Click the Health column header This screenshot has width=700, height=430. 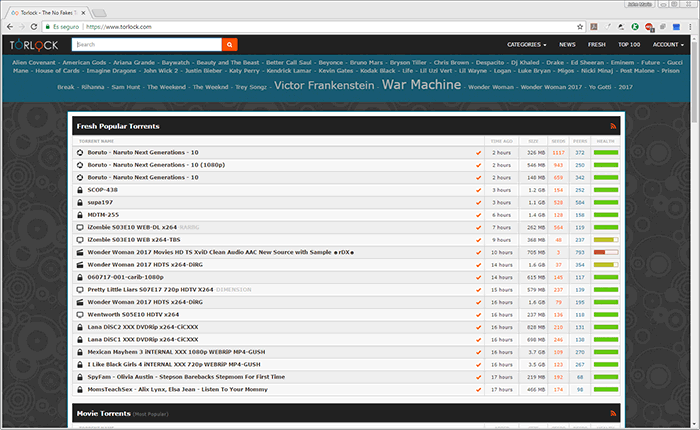coord(605,141)
